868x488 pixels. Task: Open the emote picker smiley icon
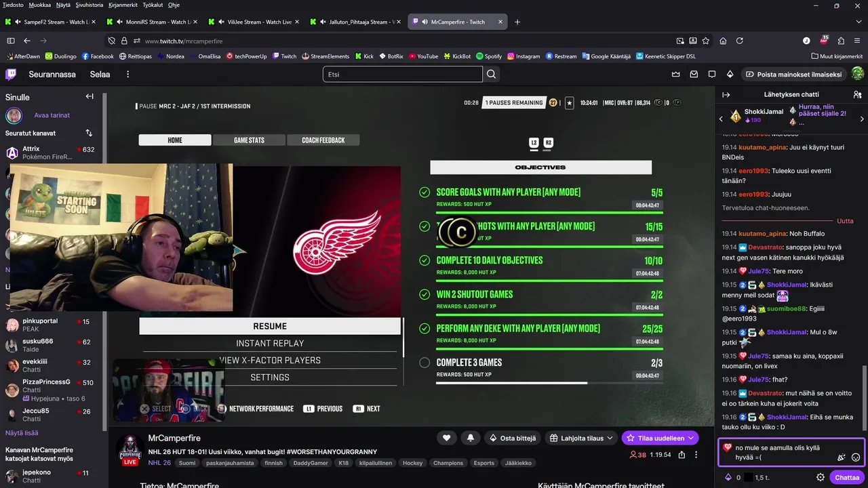pos(856,457)
